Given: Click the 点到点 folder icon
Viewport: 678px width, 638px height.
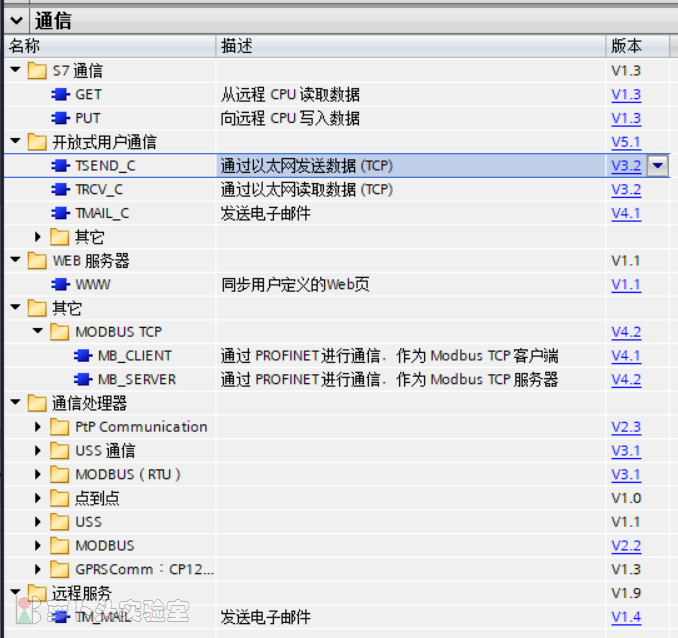Looking at the screenshot, I should click(60, 498).
